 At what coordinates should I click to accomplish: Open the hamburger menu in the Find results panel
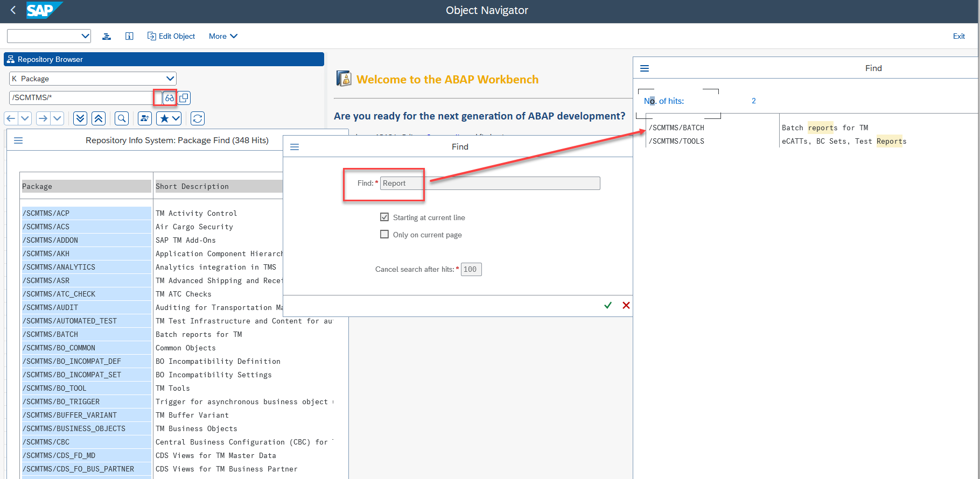point(645,68)
